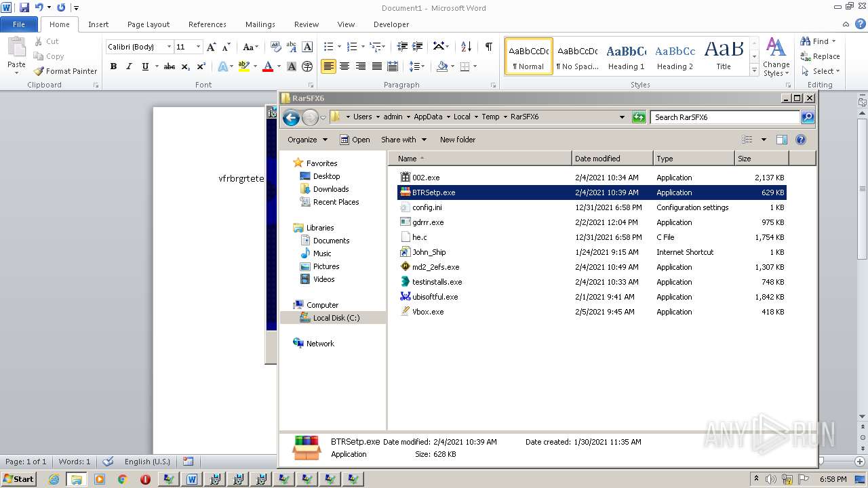The width and height of the screenshot is (868, 488).
Task: Align text left in Word
Action: (x=328, y=66)
